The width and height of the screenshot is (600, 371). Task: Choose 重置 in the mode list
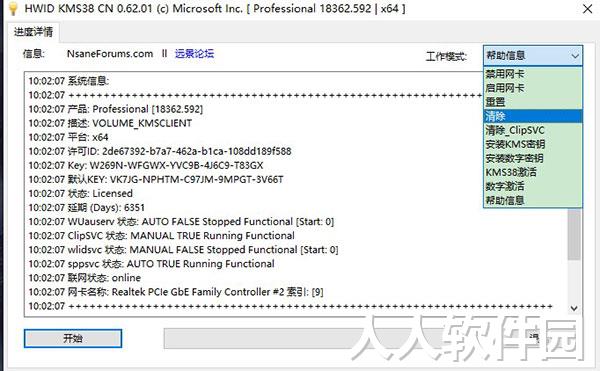click(x=533, y=102)
